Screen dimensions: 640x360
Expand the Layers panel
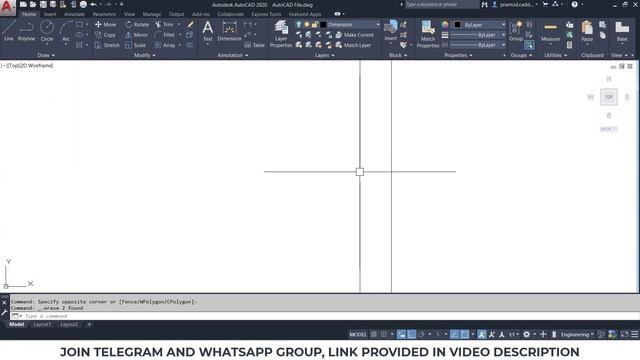tap(324, 55)
